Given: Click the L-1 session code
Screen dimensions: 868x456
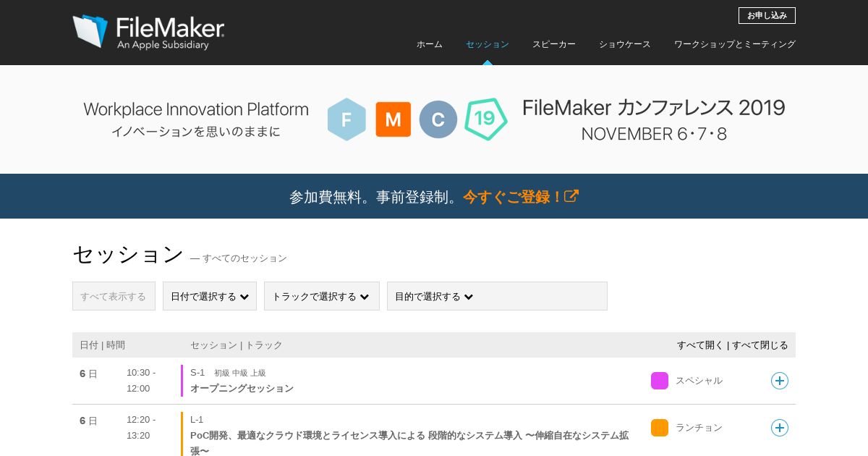Looking at the screenshot, I should (197, 420).
